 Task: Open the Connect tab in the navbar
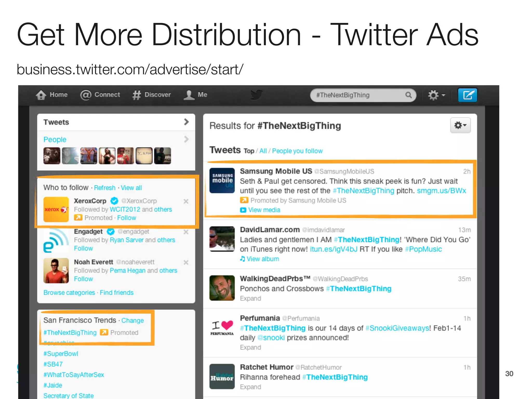[100, 95]
